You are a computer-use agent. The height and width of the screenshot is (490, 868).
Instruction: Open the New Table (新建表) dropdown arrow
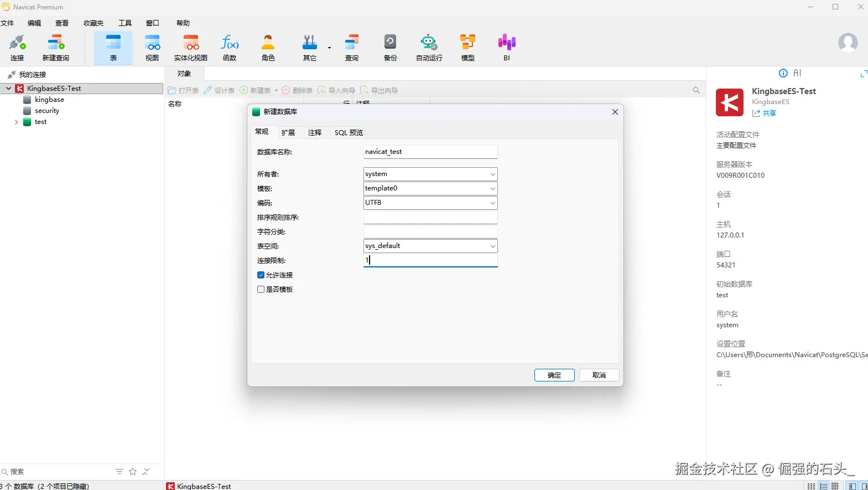point(276,91)
